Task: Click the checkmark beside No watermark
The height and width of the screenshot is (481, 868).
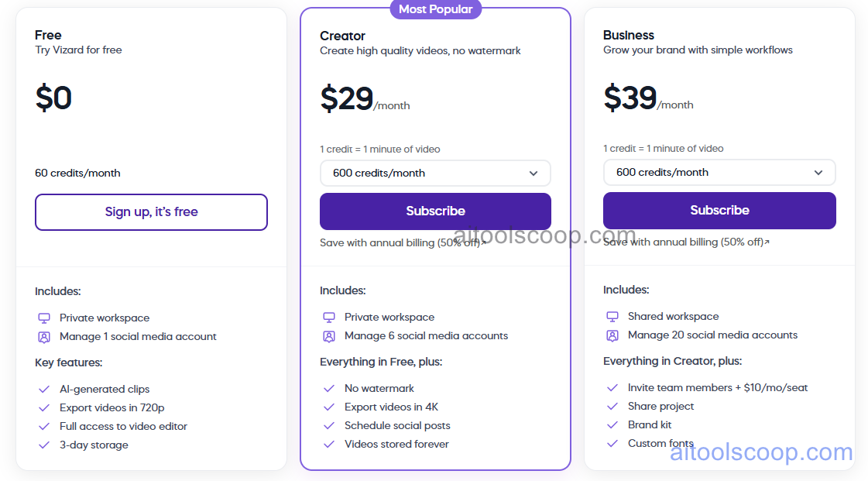Action: 328,387
